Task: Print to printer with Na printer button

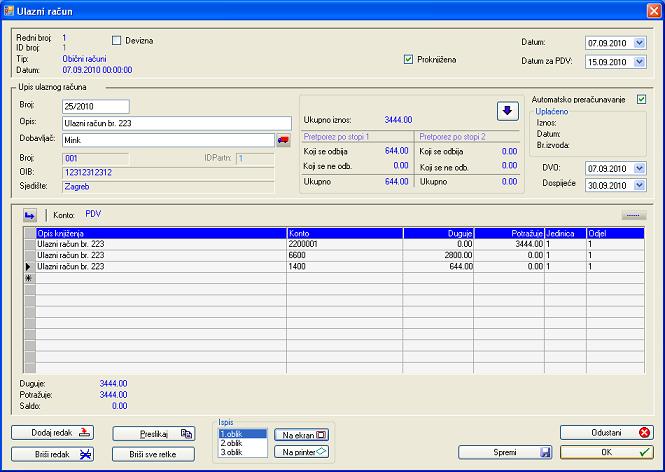Action: (x=301, y=452)
